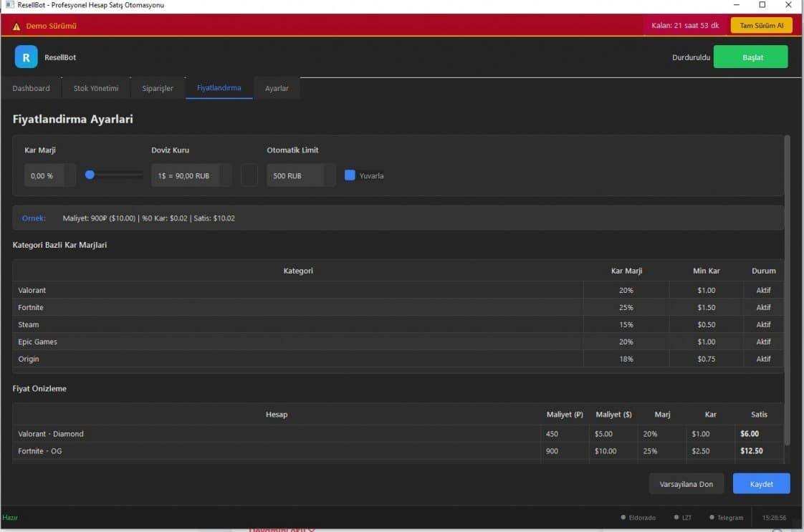The width and height of the screenshot is (804, 532).
Task: Click the Tam Sürüm Al button
Action: 762,26
